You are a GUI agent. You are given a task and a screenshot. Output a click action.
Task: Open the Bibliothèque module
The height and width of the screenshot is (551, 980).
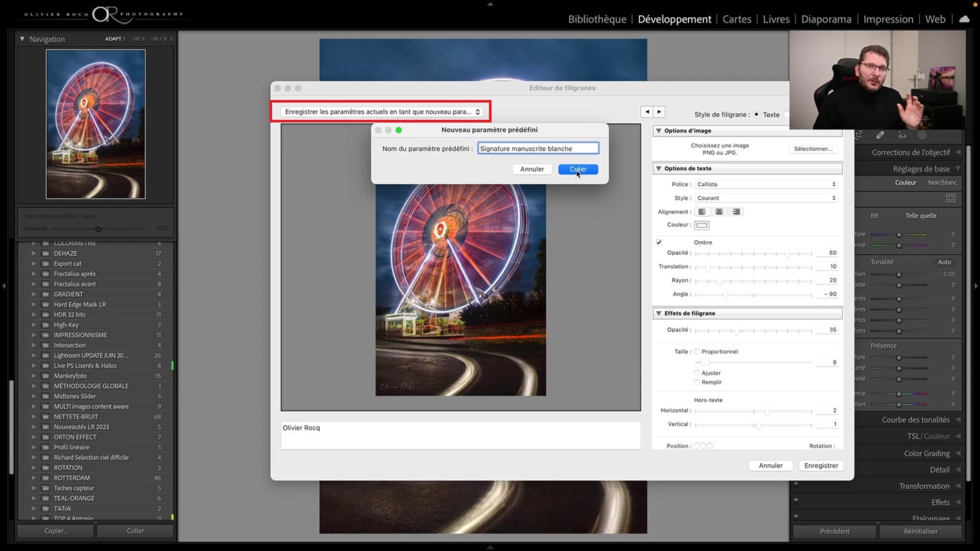pyautogui.click(x=598, y=19)
